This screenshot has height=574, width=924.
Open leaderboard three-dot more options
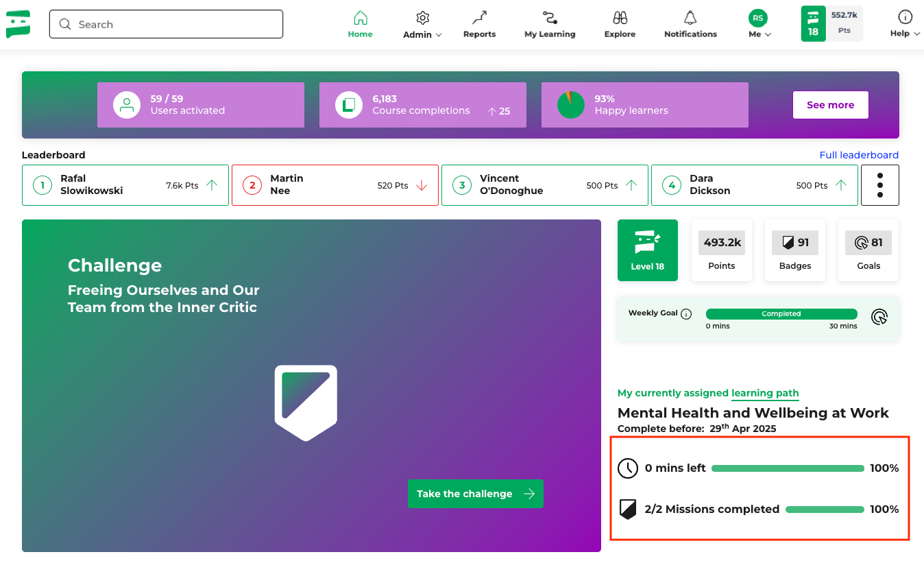(x=879, y=185)
